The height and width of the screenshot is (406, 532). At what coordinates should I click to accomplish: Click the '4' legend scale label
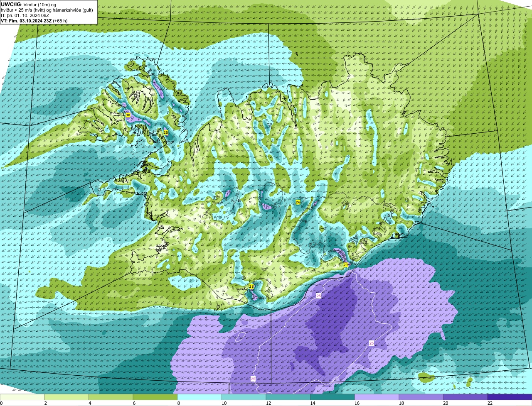click(90, 403)
